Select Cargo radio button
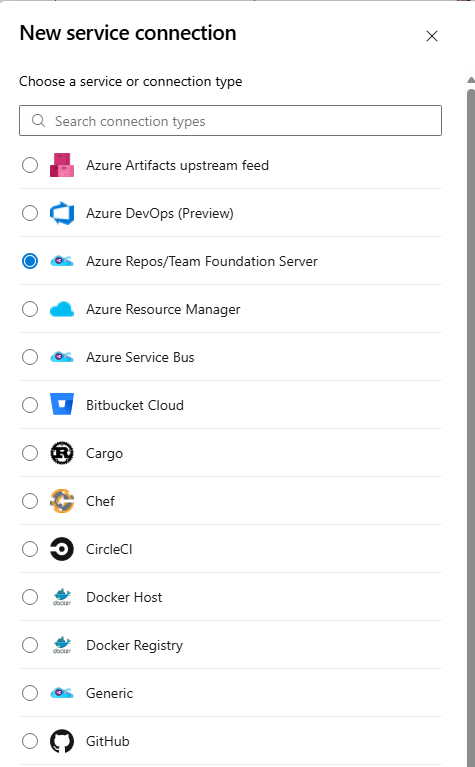The image size is (475, 767). (x=30, y=453)
